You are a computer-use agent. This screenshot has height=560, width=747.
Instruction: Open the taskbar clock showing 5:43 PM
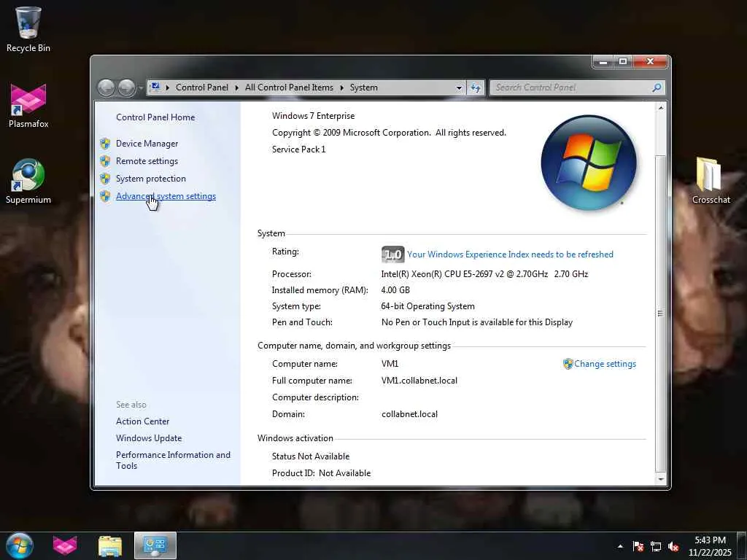pos(710,546)
